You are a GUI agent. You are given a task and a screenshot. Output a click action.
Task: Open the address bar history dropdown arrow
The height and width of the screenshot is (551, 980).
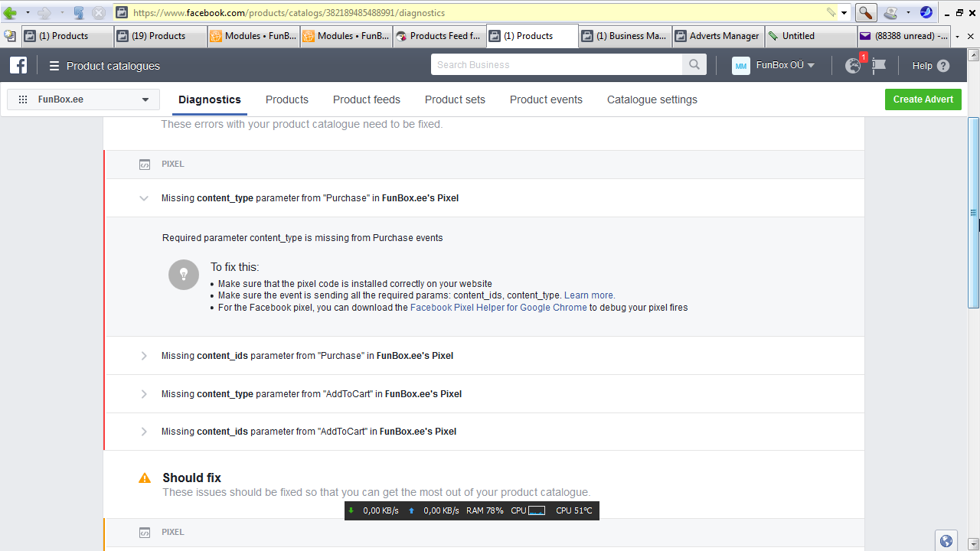point(844,13)
